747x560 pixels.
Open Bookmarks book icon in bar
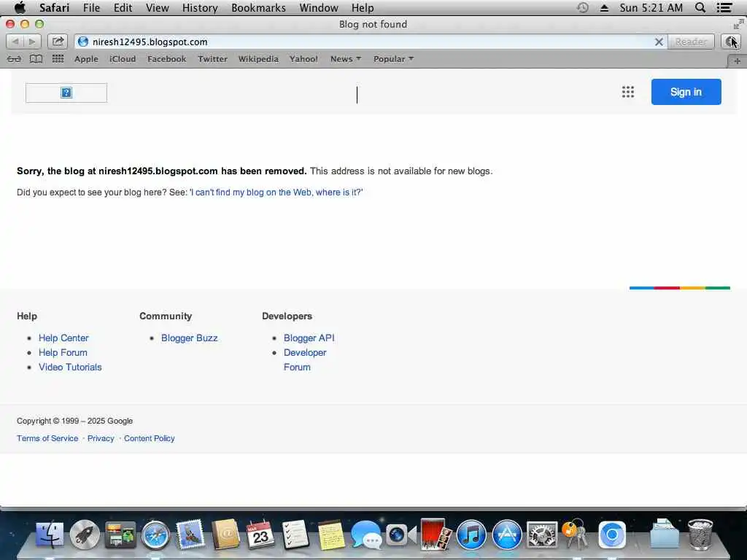36,59
